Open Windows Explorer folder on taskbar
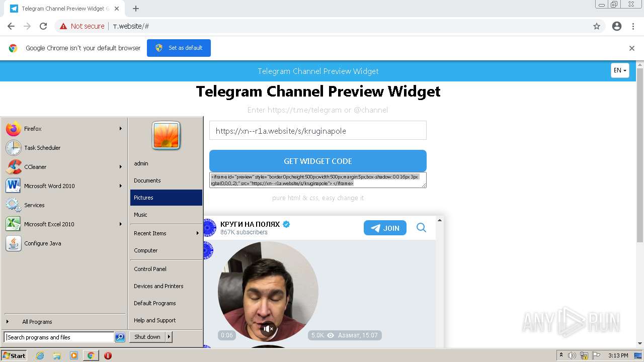The image size is (644, 362). 57,355
